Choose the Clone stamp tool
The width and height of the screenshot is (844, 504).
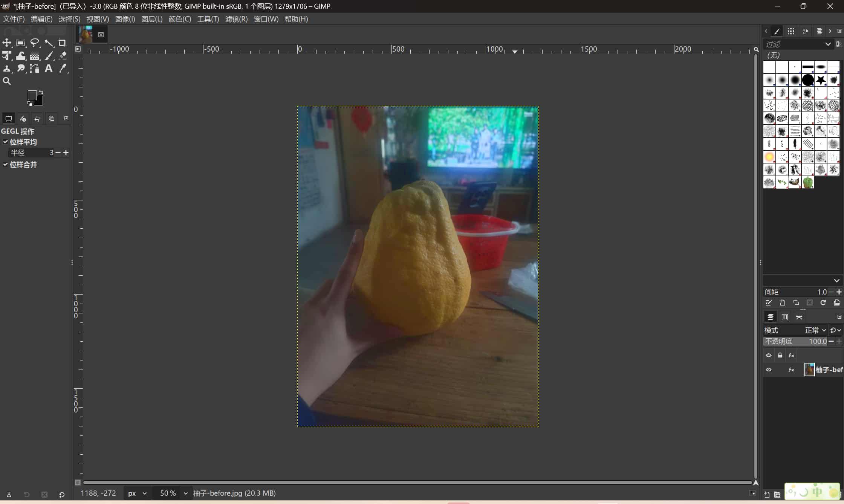point(7,69)
